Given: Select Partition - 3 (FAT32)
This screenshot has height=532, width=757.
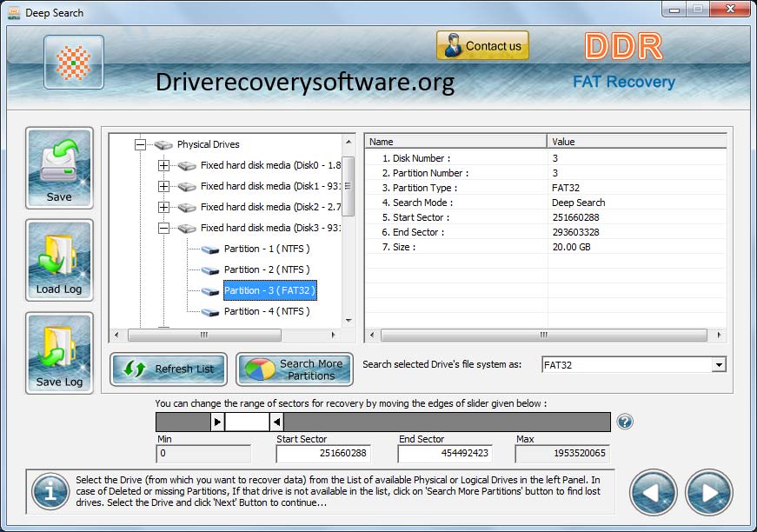Looking at the screenshot, I should coord(270,290).
